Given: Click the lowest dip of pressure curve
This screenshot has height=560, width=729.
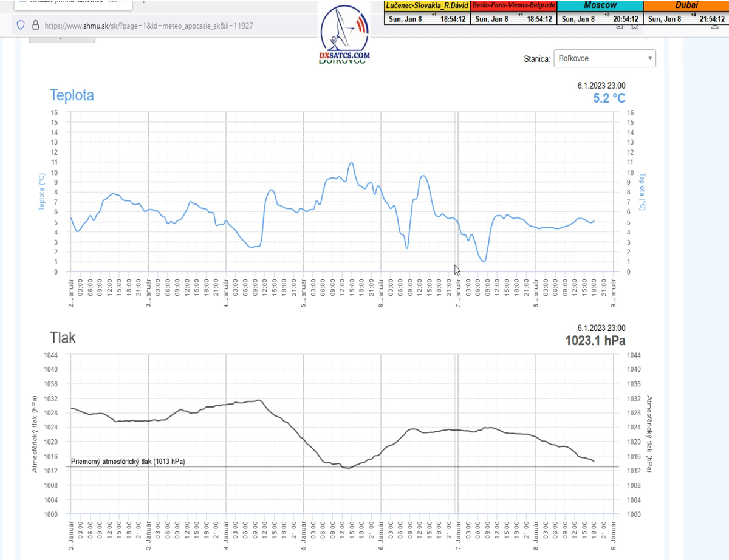Looking at the screenshot, I should (x=348, y=468).
